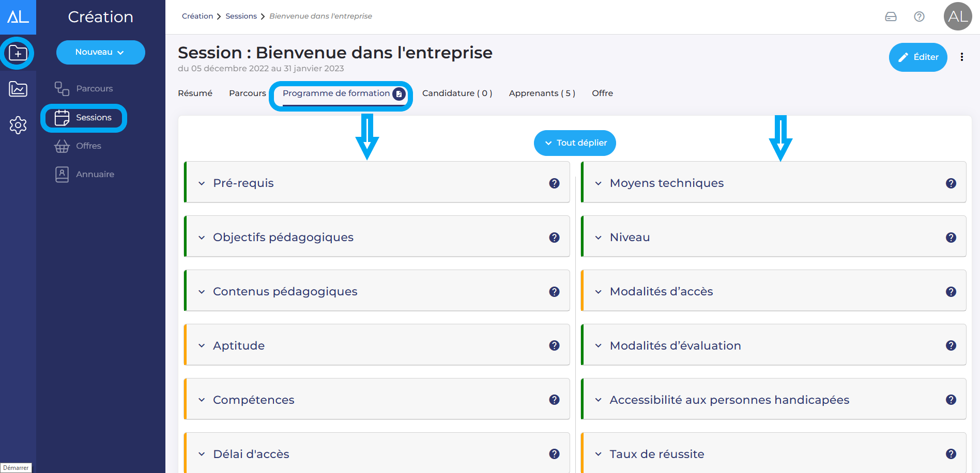Open the statistics chart icon in left rail
Viewport: 980px width, 473px height.
click(x=18, y=89)
